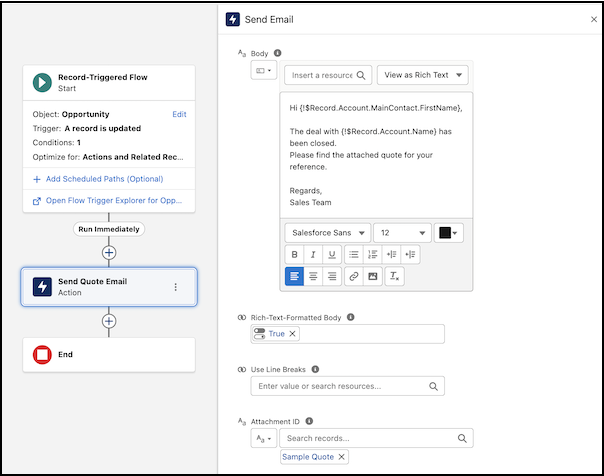The image size is (604, 476).
Task: Expand the View as Rich Text dropdown
Action: click(422, 75)
